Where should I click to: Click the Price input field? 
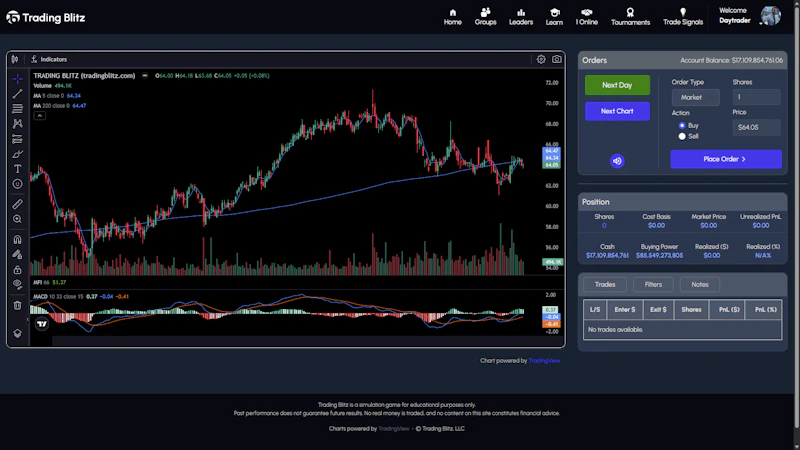click(x=757, y=127)
